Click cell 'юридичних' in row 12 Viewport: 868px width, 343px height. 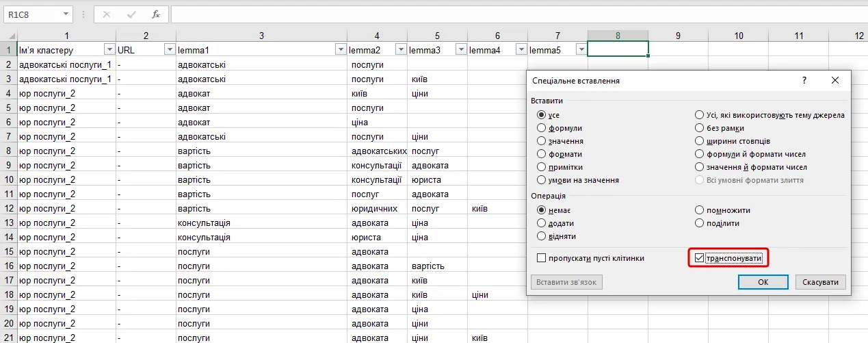pyautogui.click(x=377, y=208)
